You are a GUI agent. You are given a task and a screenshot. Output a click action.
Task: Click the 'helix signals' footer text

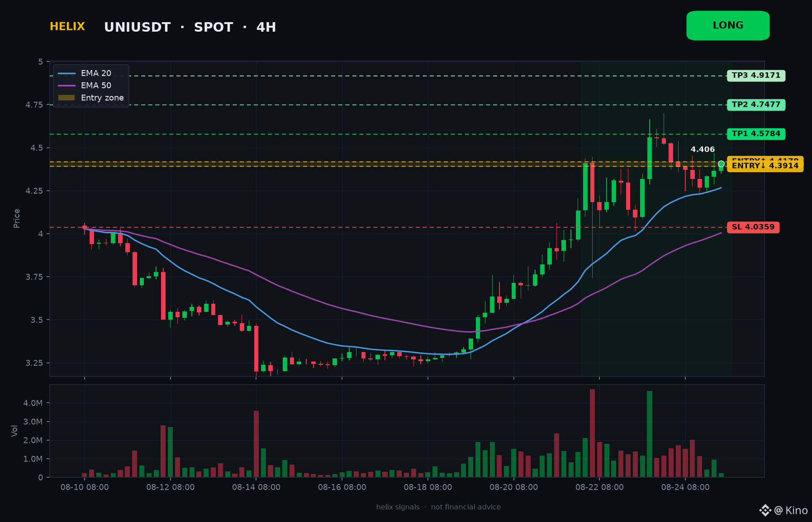coord(398,507)
